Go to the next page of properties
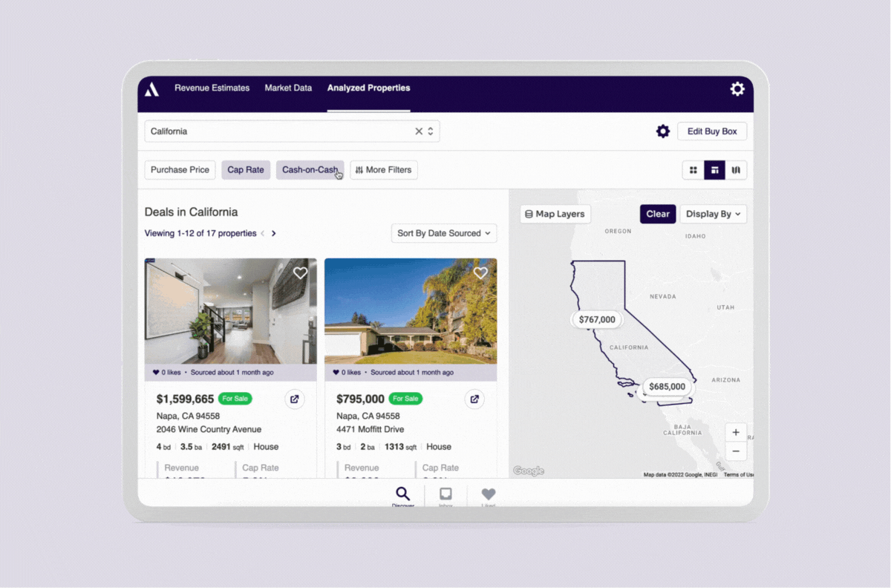Viewport: 891px width, 588px height. [273, 233]
